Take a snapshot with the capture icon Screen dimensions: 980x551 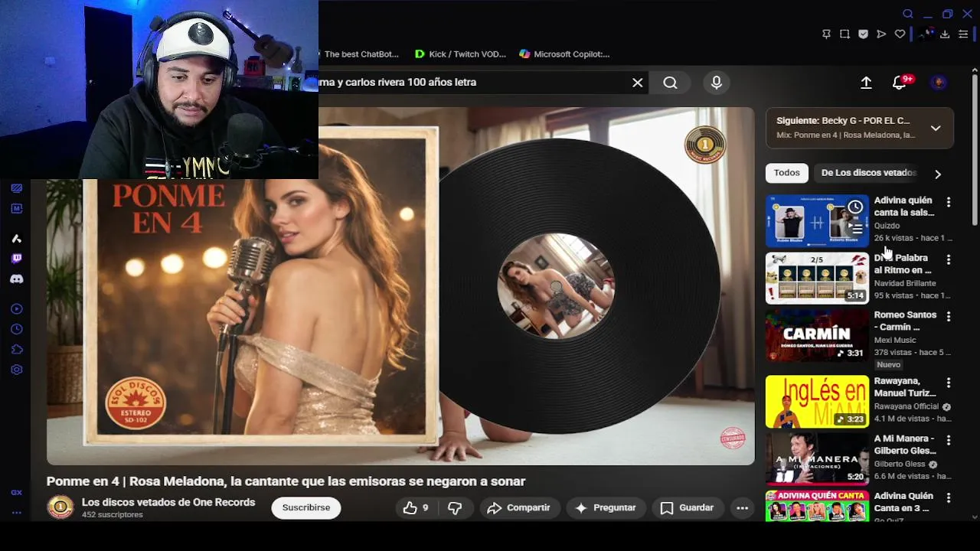(844, 34)
